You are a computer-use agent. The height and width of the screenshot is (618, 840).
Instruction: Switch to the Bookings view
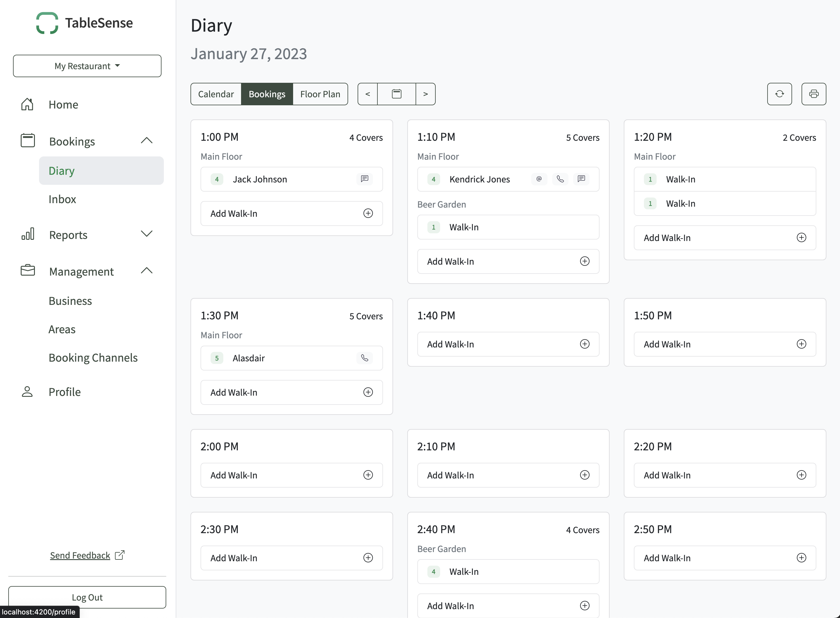[267, 94]
